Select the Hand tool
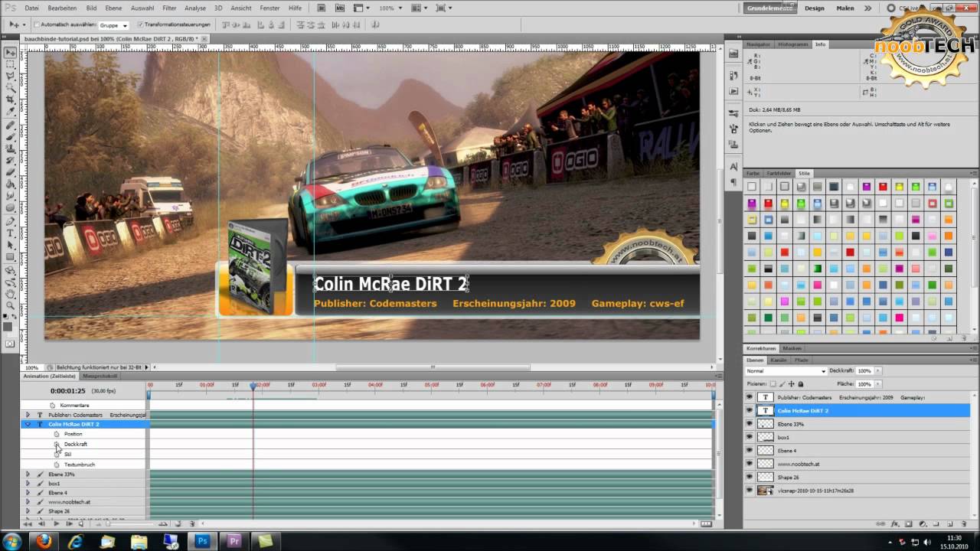This screenshot has width=980, height=551. (11, 292)
